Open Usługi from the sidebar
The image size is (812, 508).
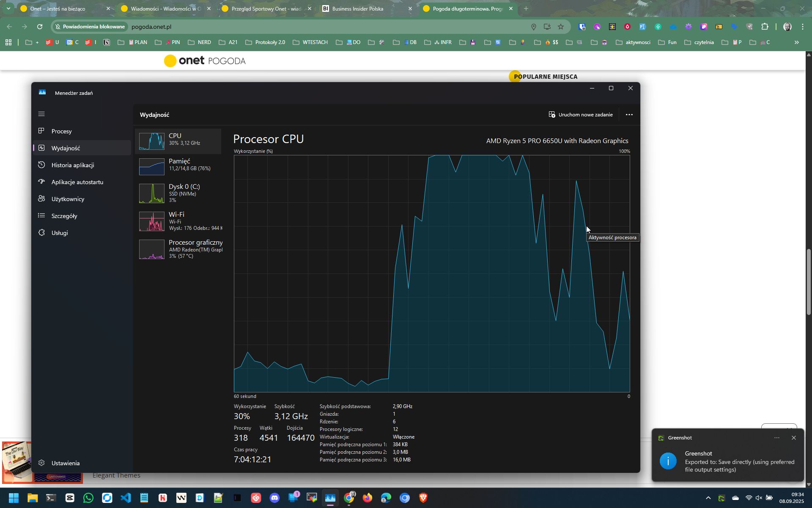click(60, 233)
